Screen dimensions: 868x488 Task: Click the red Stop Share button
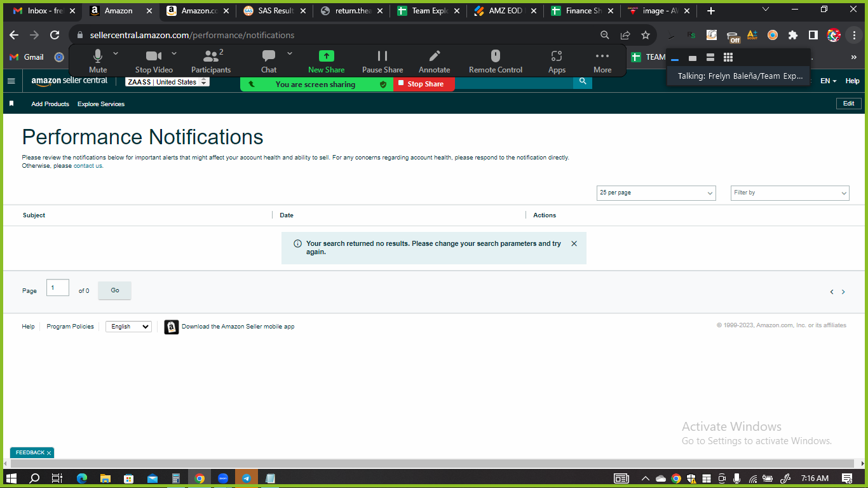(x=424, y=84)
